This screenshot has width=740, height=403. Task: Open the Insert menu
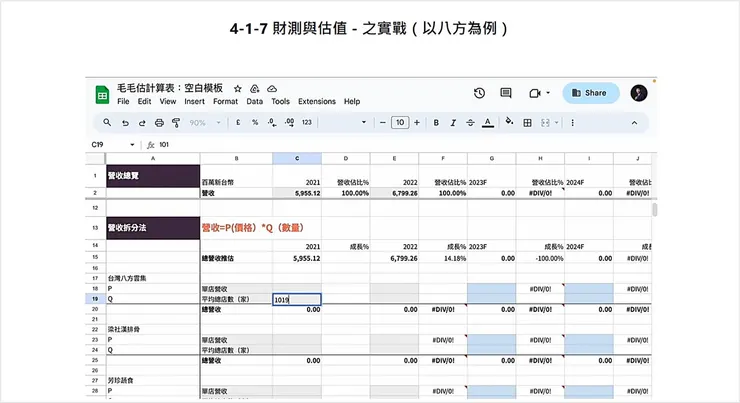coord(194,101)
